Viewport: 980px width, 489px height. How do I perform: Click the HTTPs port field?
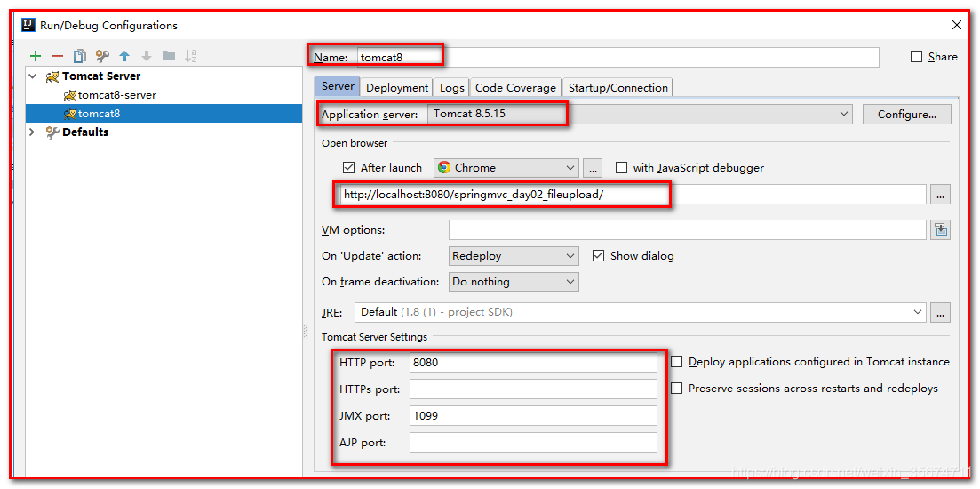[533, 389]
